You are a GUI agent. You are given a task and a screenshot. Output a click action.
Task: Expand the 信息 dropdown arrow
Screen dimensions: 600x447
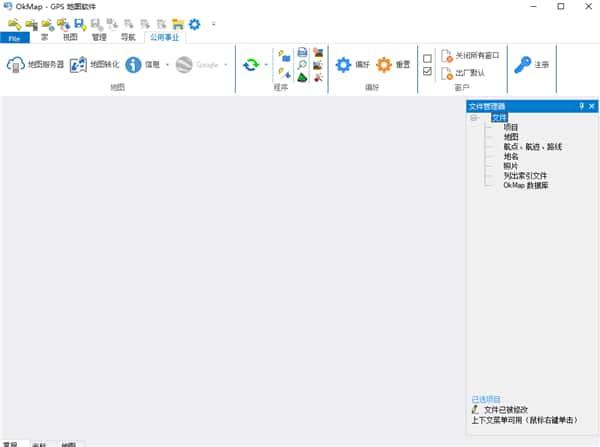point(167,65)
